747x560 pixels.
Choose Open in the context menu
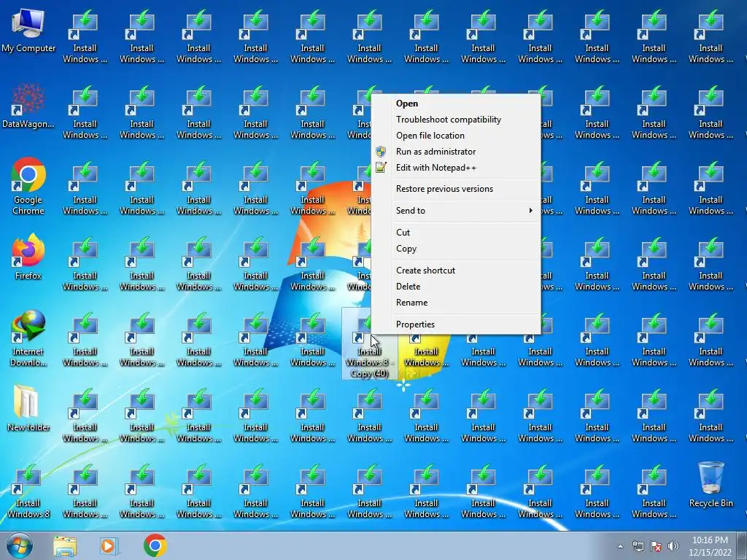point(456,104)
